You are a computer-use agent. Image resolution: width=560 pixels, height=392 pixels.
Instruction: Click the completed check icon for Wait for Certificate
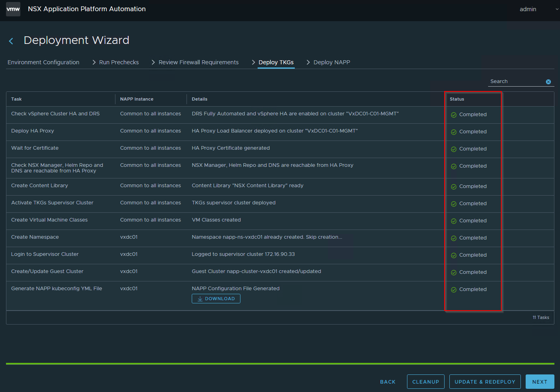[x=454, y=149]
